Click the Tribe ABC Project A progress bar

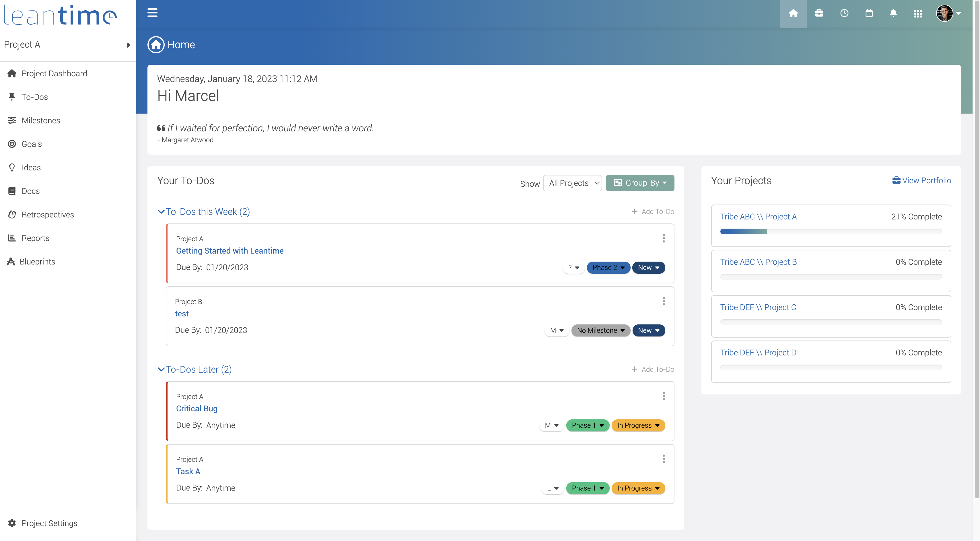click(831, 231)
